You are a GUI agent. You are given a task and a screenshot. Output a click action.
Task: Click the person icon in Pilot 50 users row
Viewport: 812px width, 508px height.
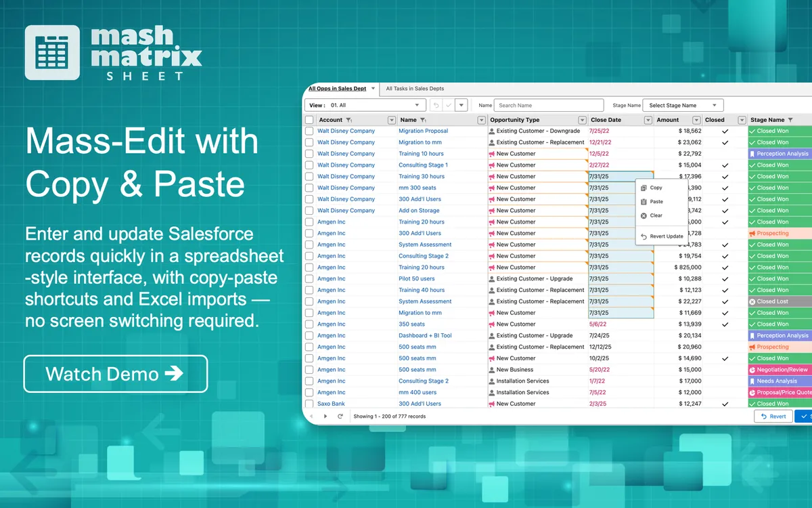tap(492, 278)
